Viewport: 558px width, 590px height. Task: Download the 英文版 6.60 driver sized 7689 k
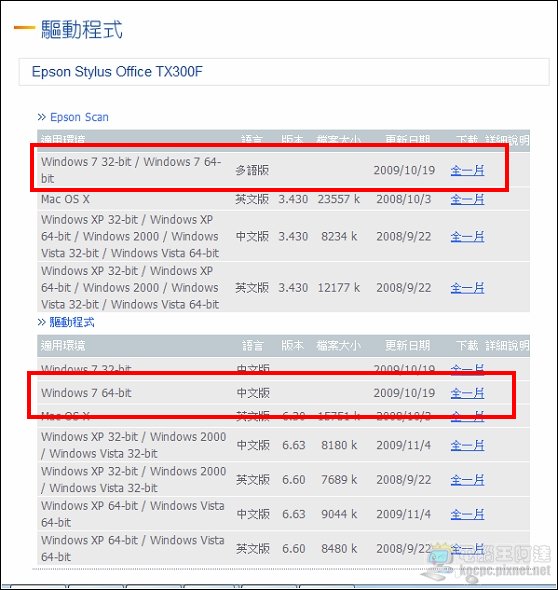pyautogui.click(x=467, y=480)
